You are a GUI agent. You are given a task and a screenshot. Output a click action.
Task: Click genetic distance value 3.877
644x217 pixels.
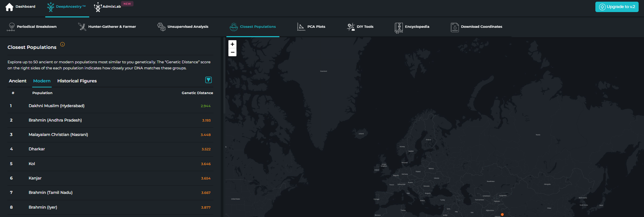coord(206,208)
